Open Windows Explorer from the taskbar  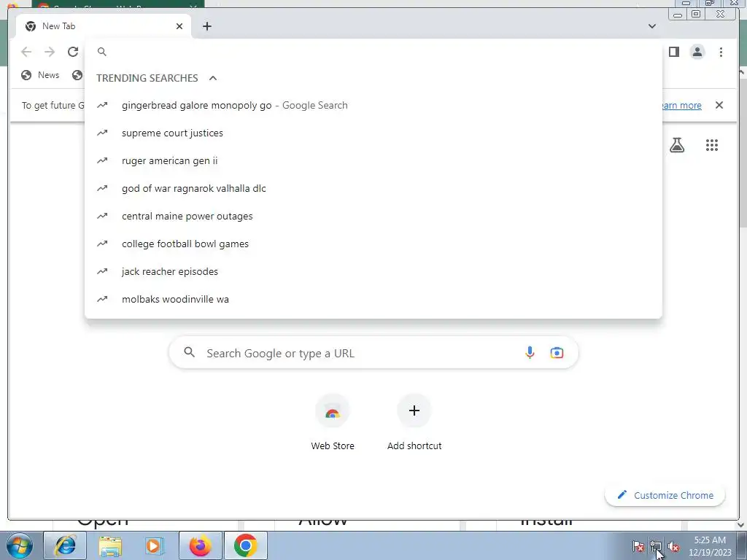coord(110,545)
